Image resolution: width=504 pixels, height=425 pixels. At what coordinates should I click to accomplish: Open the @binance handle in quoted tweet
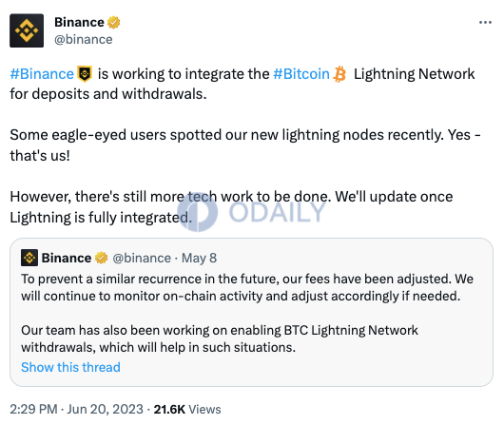(x=142, y=258)
